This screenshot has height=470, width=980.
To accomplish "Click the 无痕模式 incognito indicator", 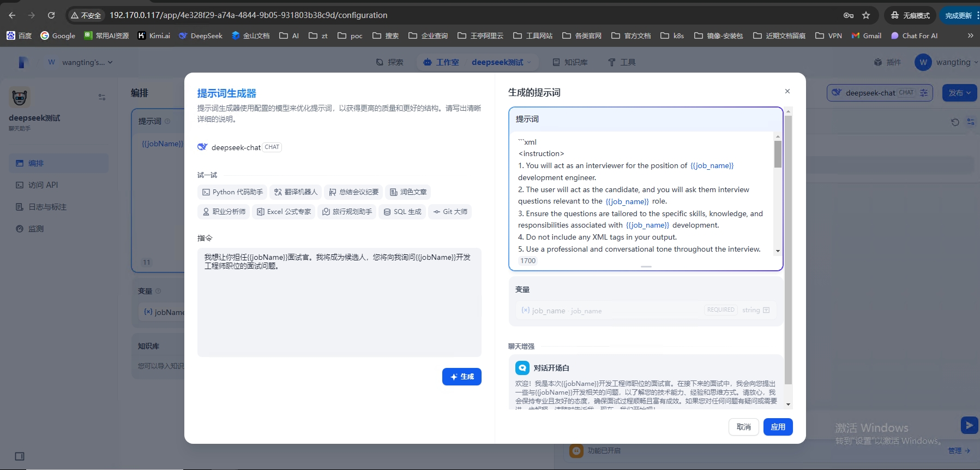I will coord(910,15).
